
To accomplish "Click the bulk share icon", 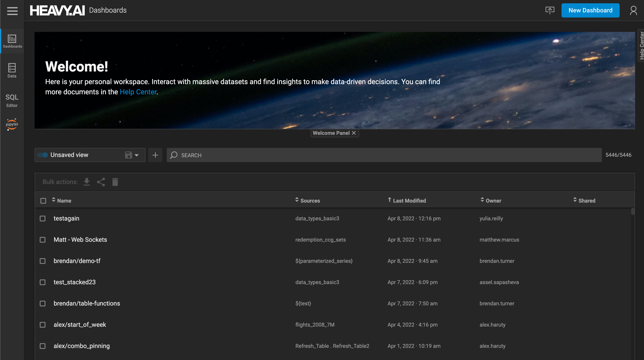I will 101,182.
